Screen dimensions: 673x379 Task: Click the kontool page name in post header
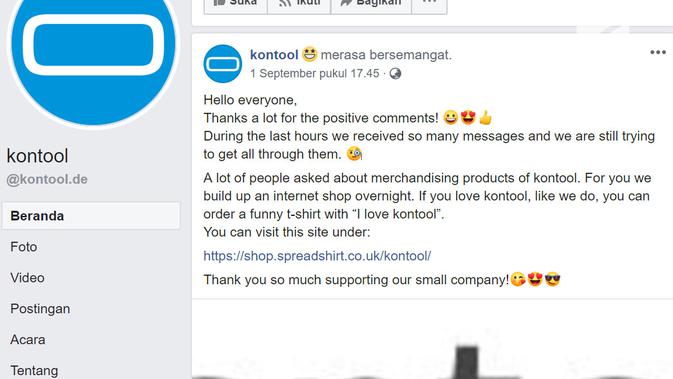[274, 55]
